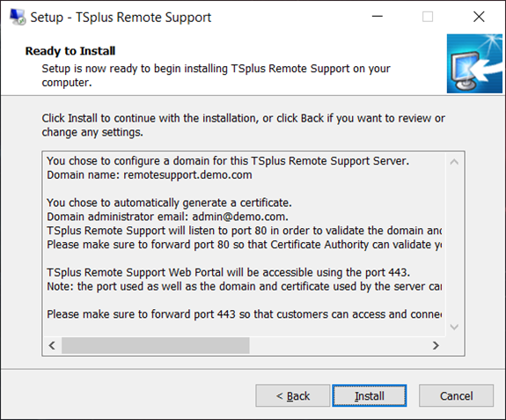The height and width of the screenshot is (420, 506).
Task: Click the vertical scrollbar up arrow
Action: coord(454,162)
